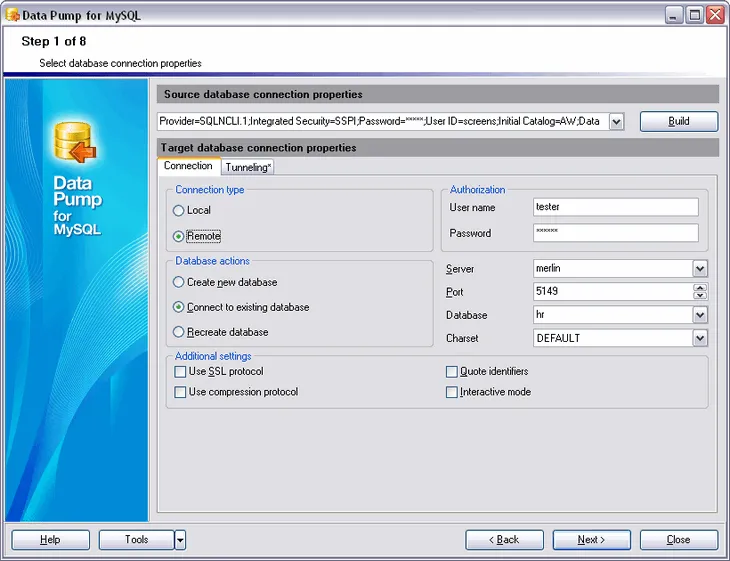
Task: Click 'Select database connection properties' text
Action: point(120,63)
